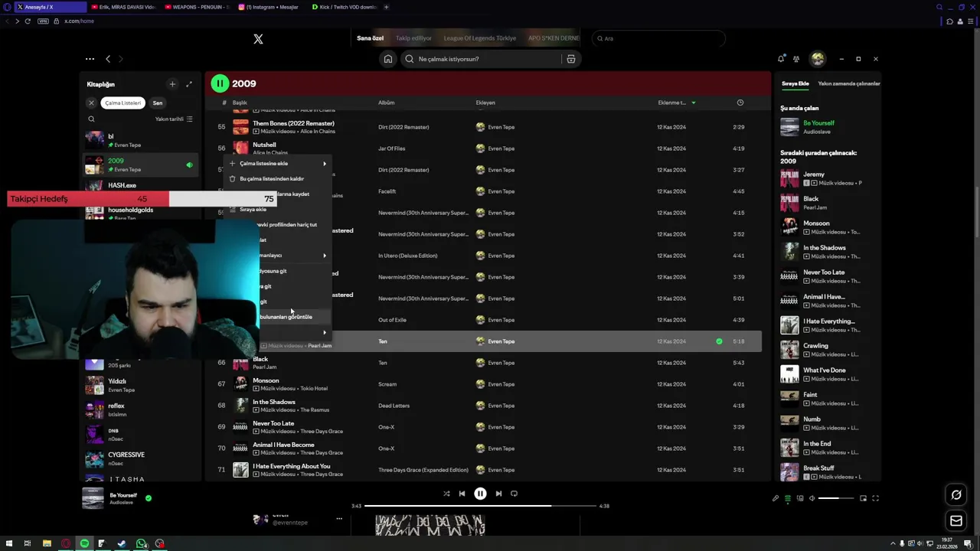Viewport: 980px width, 551px height.
Task: Expand bottom context menu submenu arrow
Action: click(x=324, y=332)
